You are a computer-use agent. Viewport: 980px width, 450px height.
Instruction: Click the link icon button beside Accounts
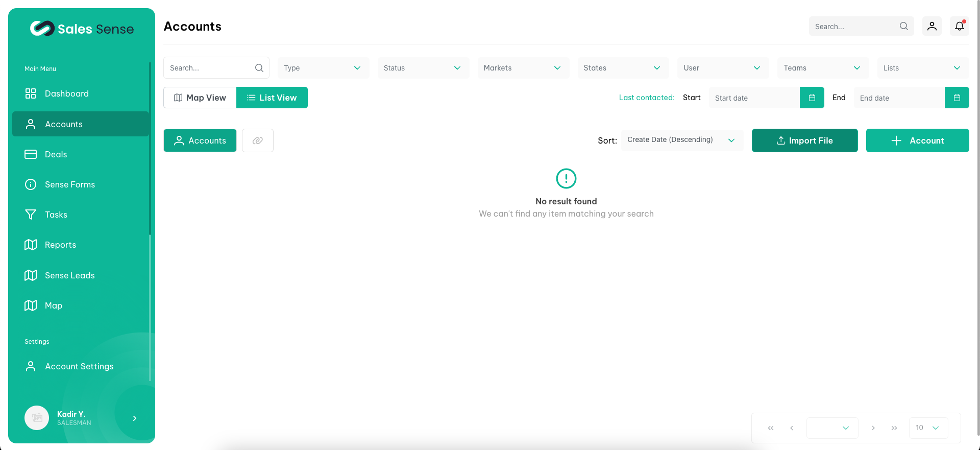(257, 140)
